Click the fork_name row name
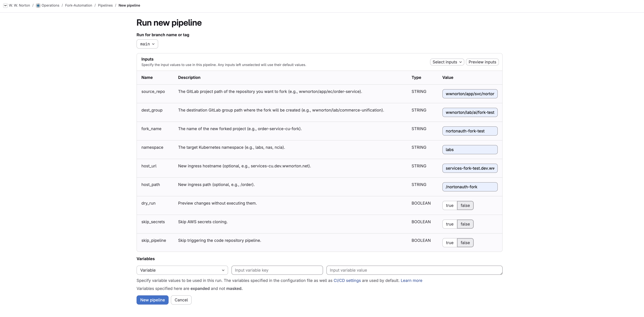Screen dimensions: 644x317 [151, 129]
